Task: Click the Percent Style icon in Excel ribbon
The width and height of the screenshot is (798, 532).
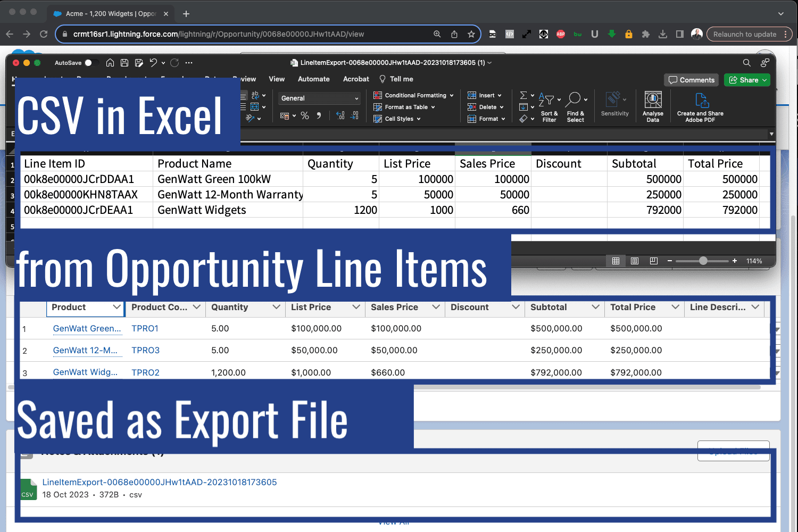Action: click(305, 115)
